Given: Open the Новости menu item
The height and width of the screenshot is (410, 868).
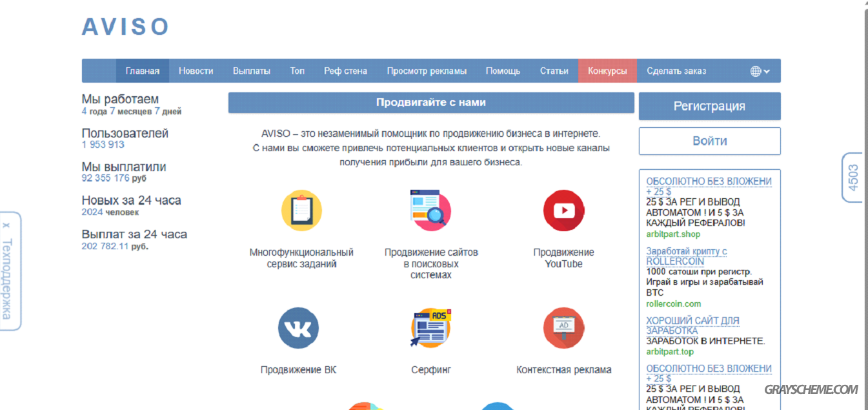Looking at the screenshot, I should click(x=196, y=71).
